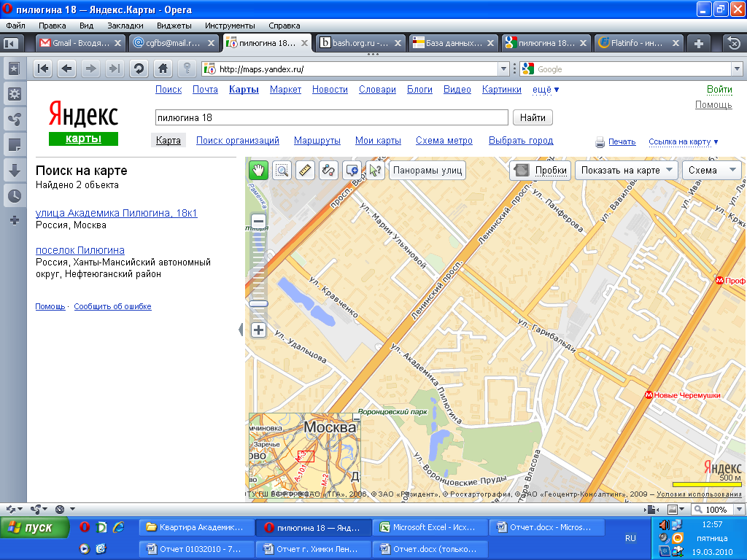
Task: Select the hand pan tool on map
Action: point(258,171)
